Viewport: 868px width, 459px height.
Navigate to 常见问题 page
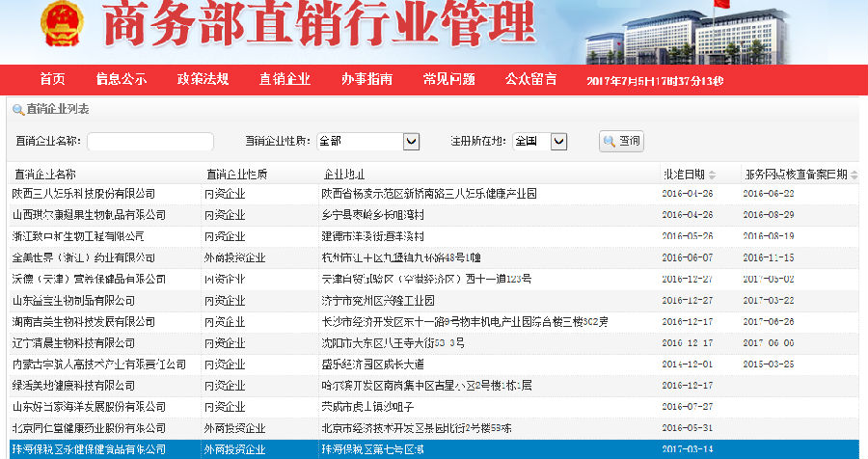pos(448,79)
